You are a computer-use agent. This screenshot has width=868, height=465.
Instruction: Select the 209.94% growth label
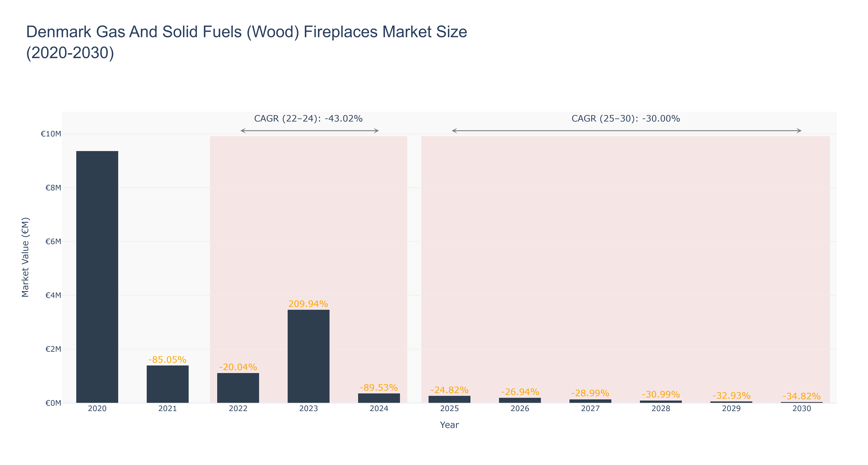click(308, 304)
